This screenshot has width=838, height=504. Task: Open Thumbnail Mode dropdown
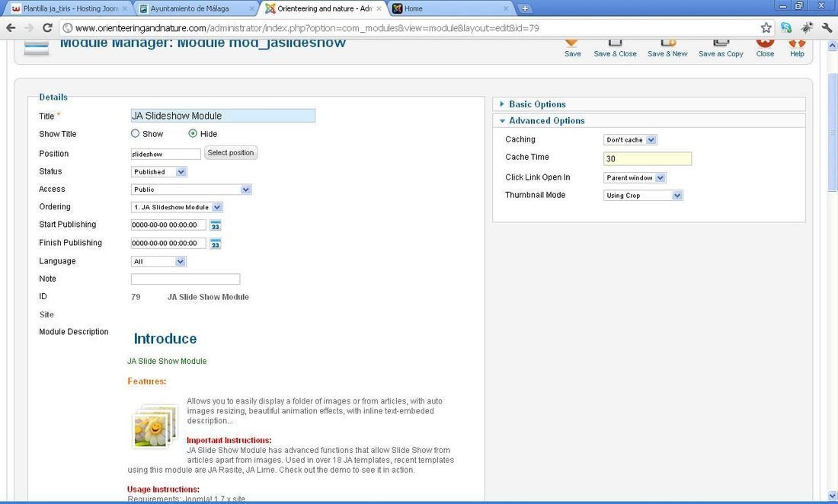(x=643, y=196)
